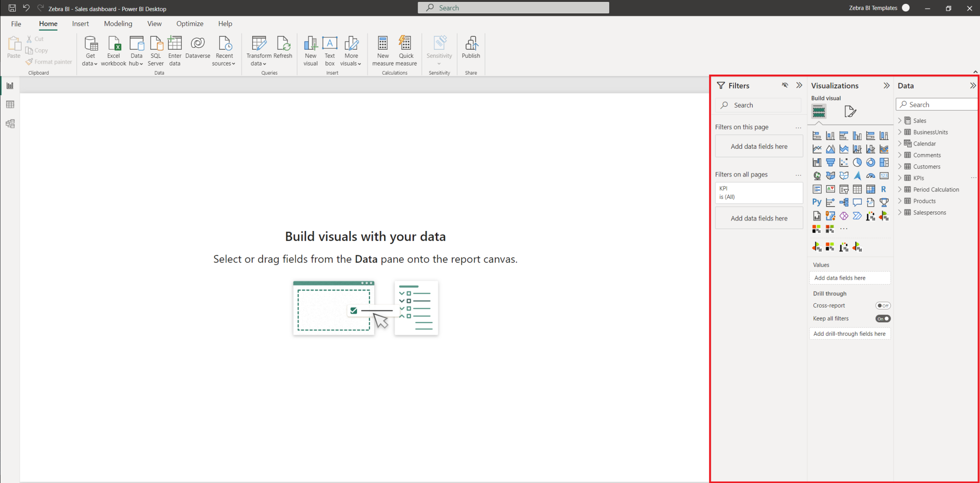Viewport: 980px width, 483px height.
Task: Click the Format page pencil icon
Action: [x=850, y=111]
